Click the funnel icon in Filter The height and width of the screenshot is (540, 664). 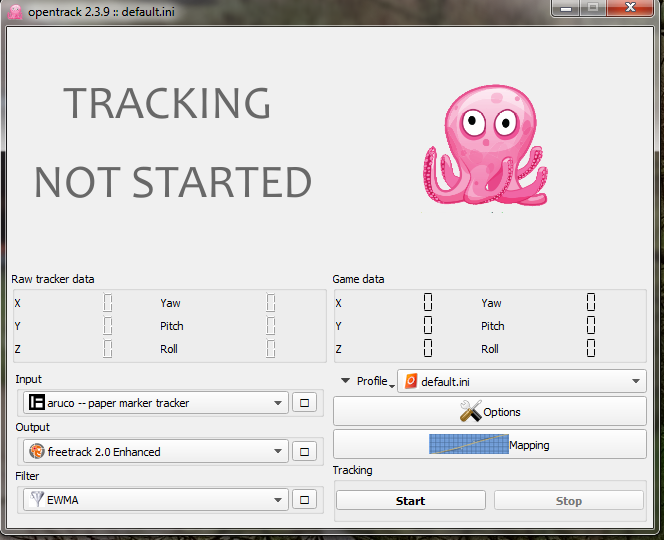click(x=37, y=500)
